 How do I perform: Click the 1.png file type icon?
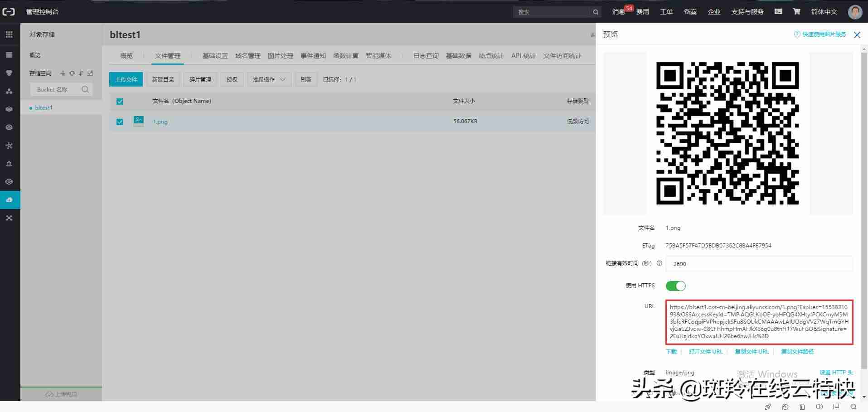[139, 121]
